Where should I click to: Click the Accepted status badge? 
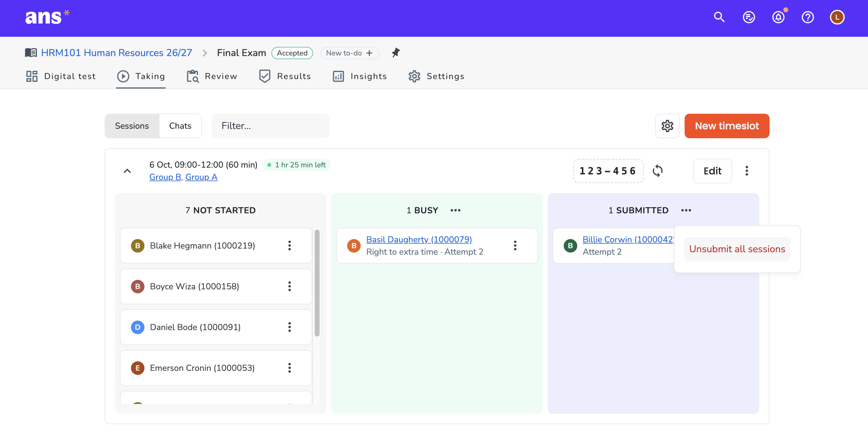pos(292,53)
